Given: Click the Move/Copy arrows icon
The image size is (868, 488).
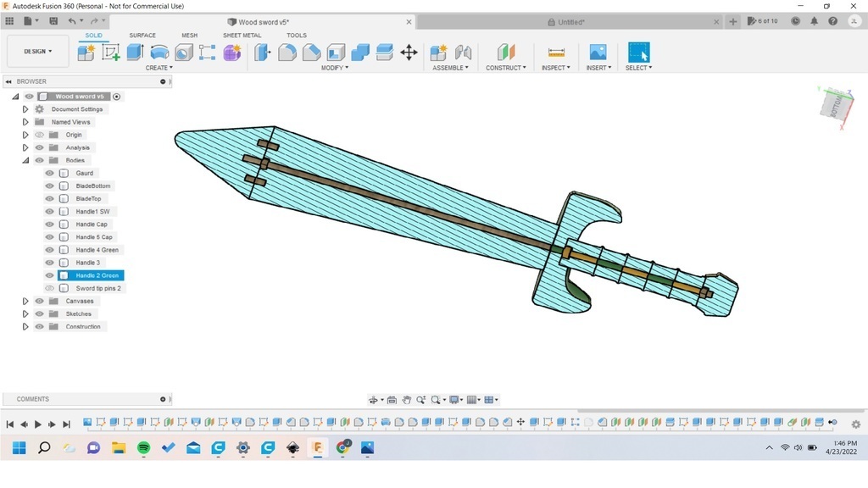Looking at the screenshot, I should [409, 53].
